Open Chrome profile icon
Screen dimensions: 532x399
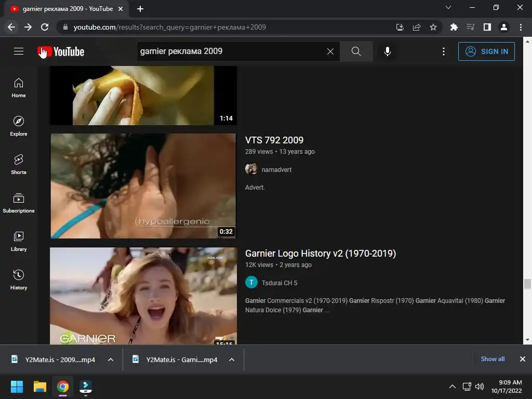[x=504, y=27]
